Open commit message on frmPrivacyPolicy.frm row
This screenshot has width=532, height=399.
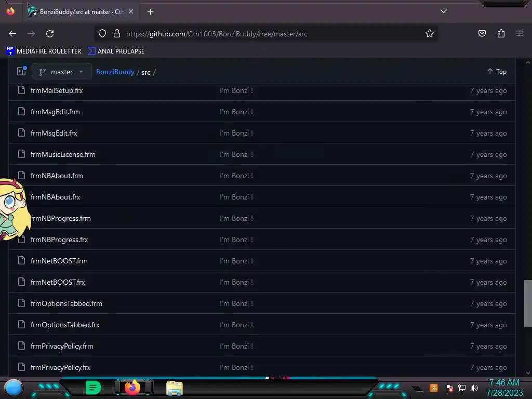[x=236, y=347]
